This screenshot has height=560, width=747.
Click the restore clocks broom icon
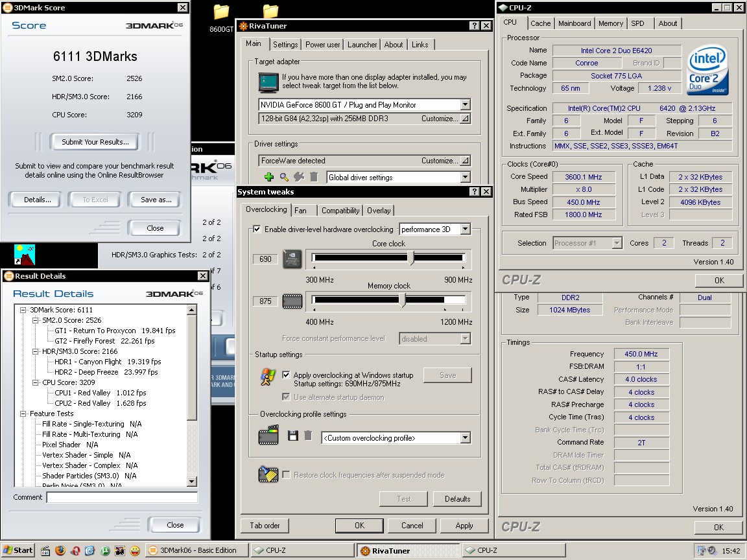tap(268, 474)
